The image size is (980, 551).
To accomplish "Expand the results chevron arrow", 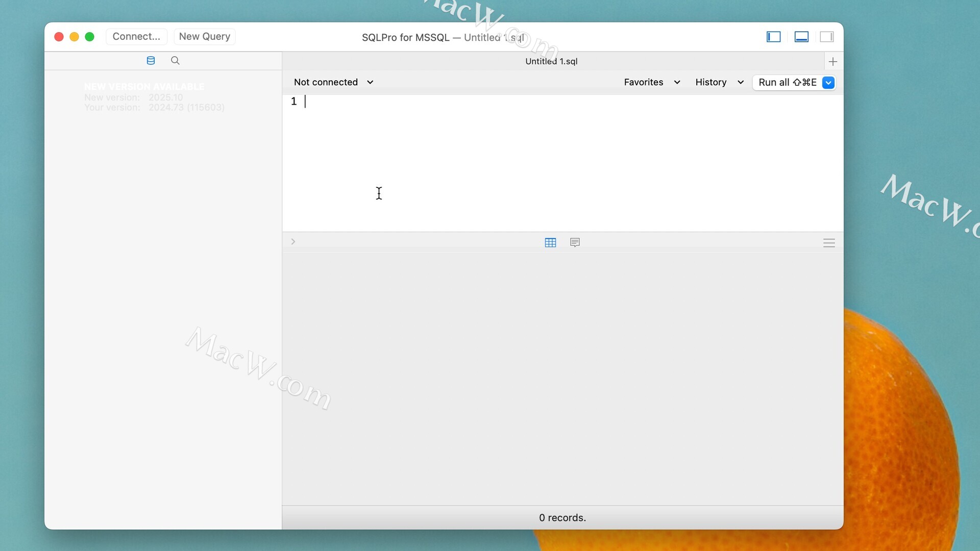I will pyautogui.click(x=293, y=242).
